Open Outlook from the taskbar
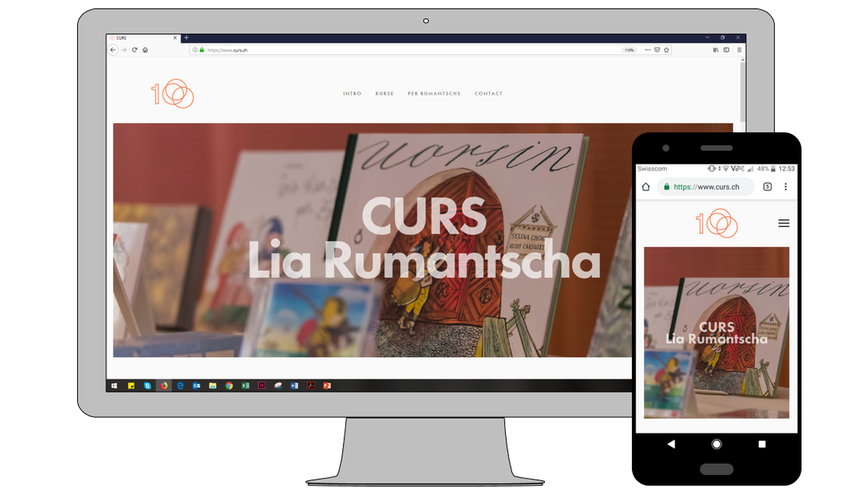The height and width of the screenshot is (488, 868). tap(197, 386)
